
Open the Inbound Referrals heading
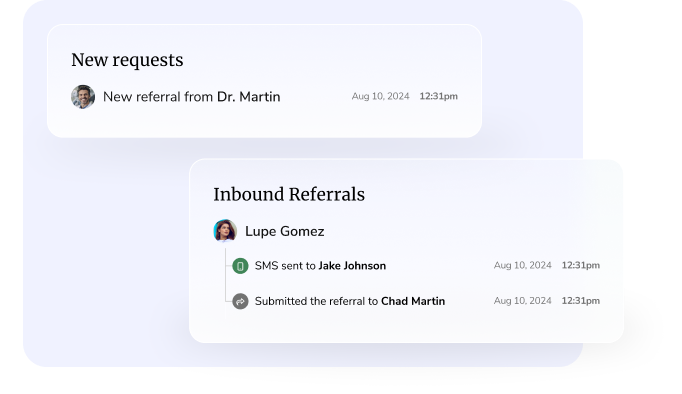(x=289, y=194)
